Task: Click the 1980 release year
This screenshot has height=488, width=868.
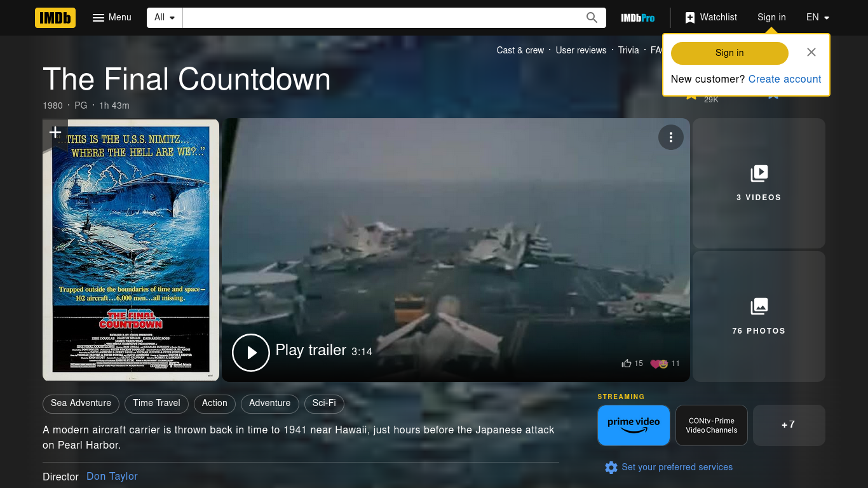Action: pyautogui.click(x=53, y=105)
